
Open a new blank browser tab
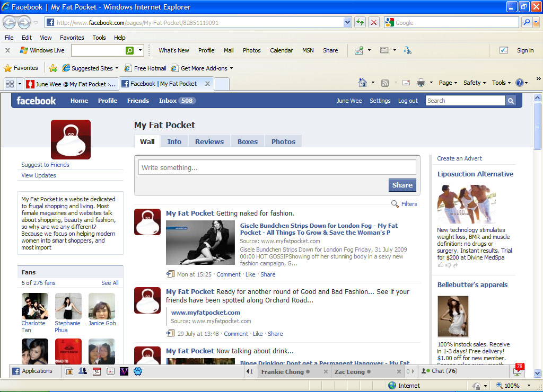pyautogui.click(x=222, y=84)
